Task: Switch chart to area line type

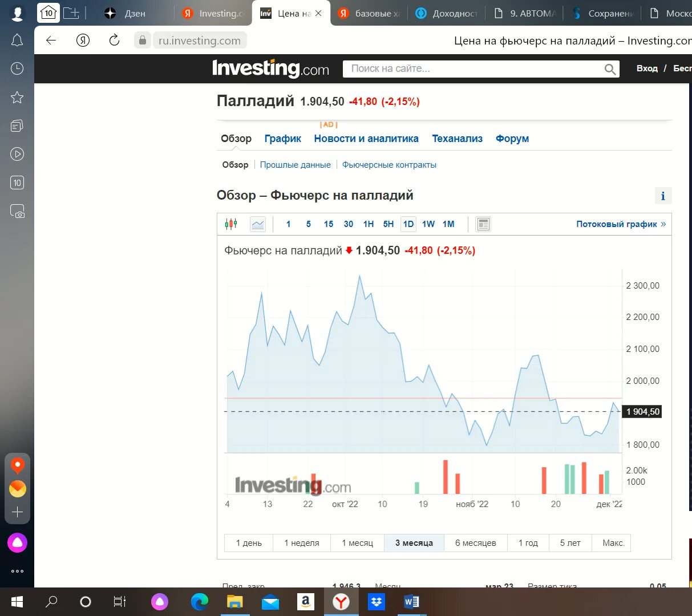Action: click(x=258, y=224)
